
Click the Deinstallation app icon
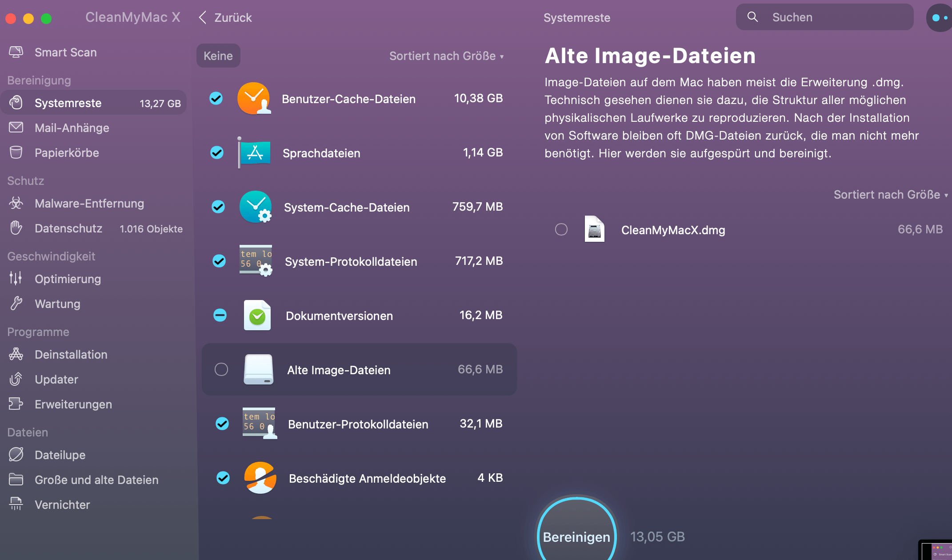point(16,354)
